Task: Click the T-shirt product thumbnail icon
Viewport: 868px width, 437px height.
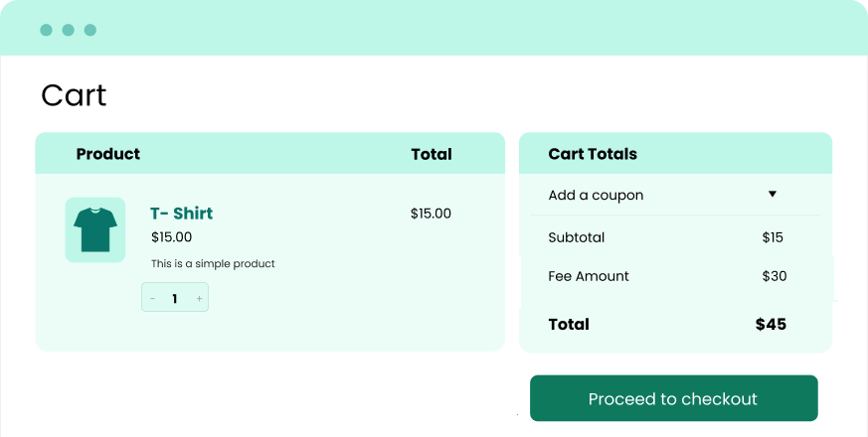Action: tap(95, 229)
